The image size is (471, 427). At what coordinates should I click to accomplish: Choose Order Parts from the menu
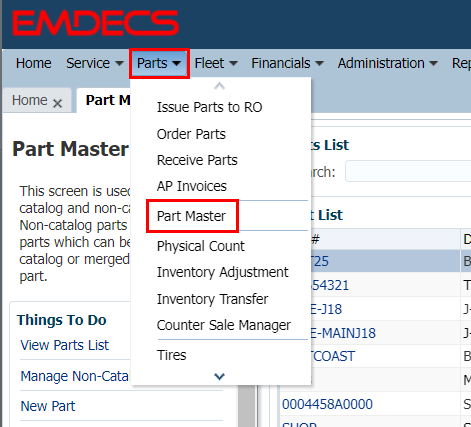(x=191, y=134)
